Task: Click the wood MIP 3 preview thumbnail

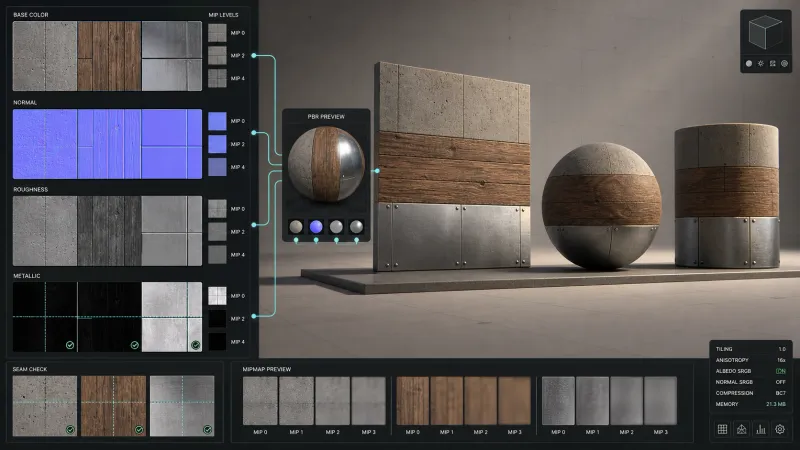Action: pyautogui.click(x=514, y=401)
